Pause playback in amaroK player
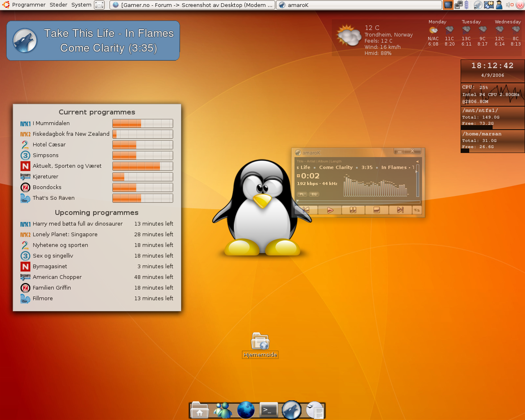525x420 pixels. (353, 210)
